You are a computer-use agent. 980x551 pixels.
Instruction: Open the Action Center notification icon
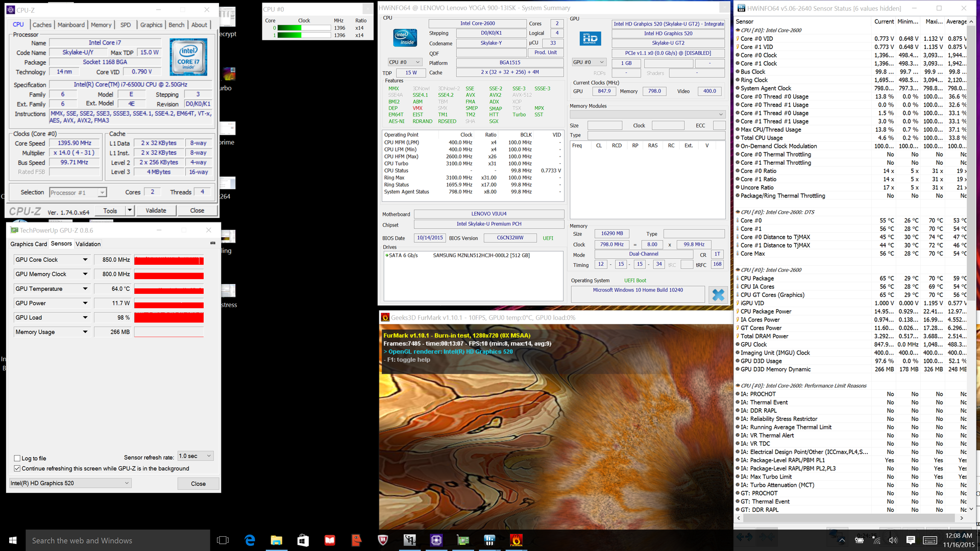(911, 540)
